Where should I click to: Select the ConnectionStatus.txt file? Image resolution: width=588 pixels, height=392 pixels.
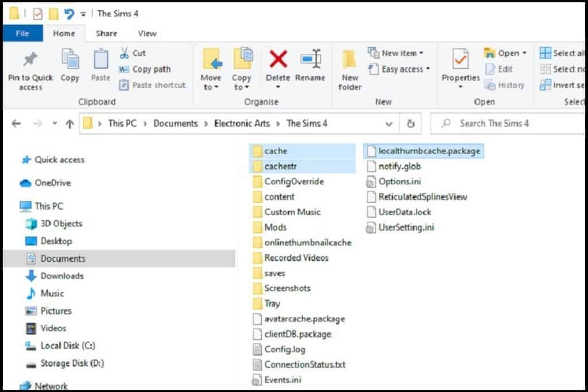pyautogui.click(x=299, y=364)
